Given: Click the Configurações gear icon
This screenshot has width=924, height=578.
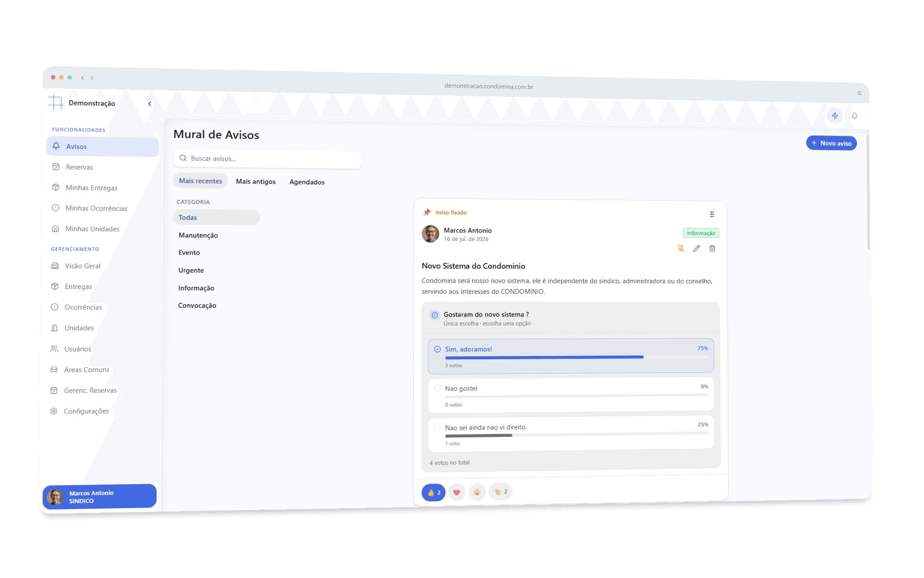Looking at the screenshot, I should [x=54, y=411].
